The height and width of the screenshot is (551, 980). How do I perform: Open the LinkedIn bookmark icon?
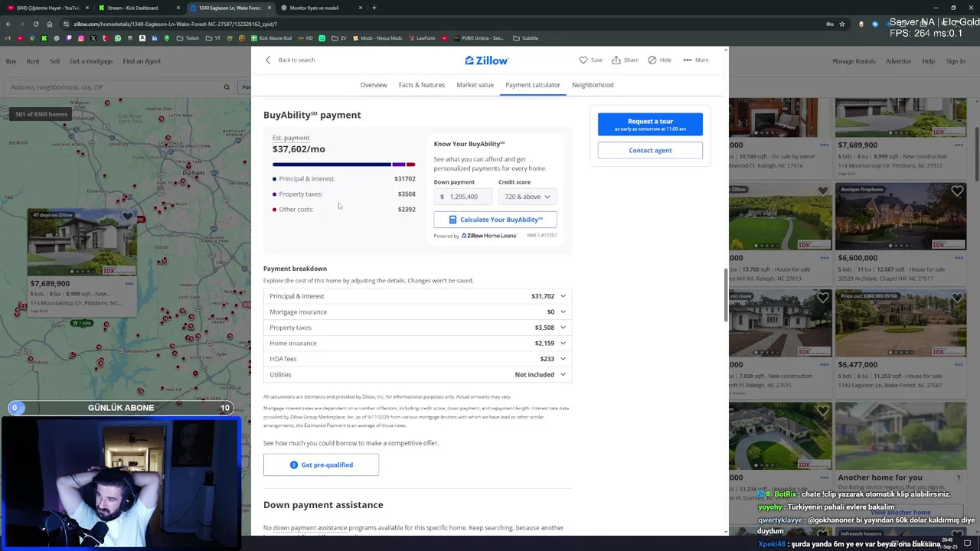point(155,38)
